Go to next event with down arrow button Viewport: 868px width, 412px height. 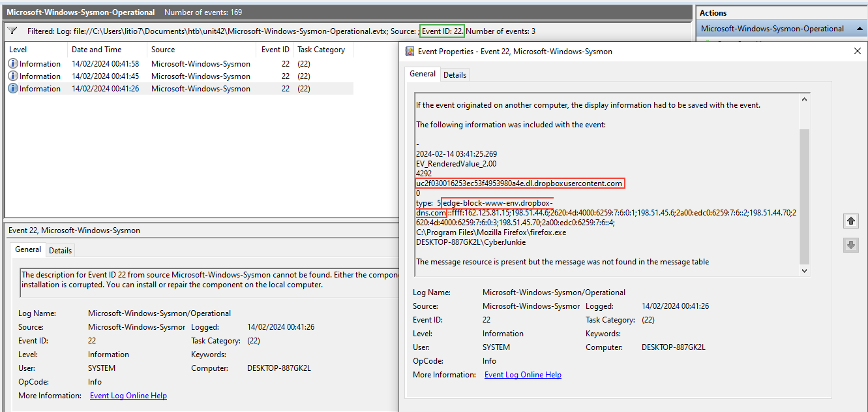point(850,245)
